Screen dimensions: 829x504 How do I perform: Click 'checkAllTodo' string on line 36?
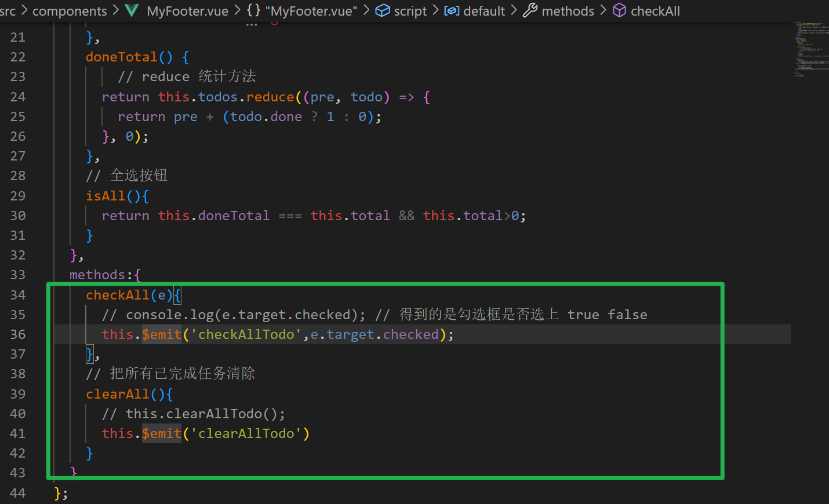pos(246,334)
